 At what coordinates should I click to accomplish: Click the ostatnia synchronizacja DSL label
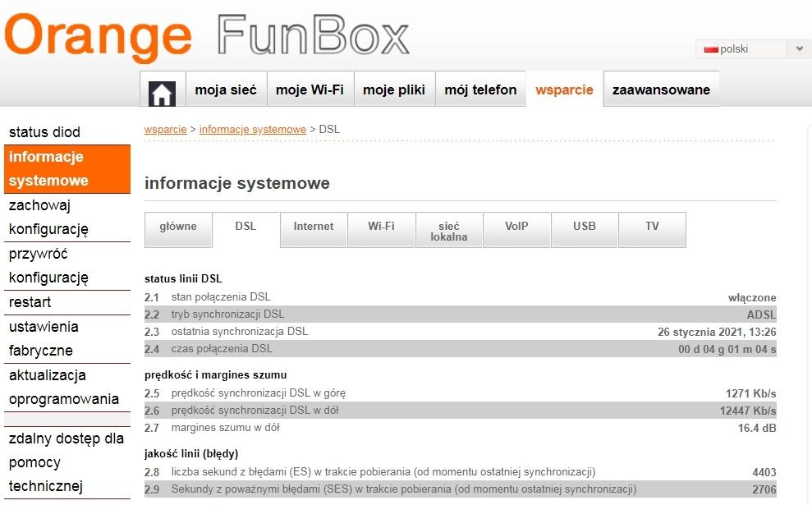click(x=240, y=331)
